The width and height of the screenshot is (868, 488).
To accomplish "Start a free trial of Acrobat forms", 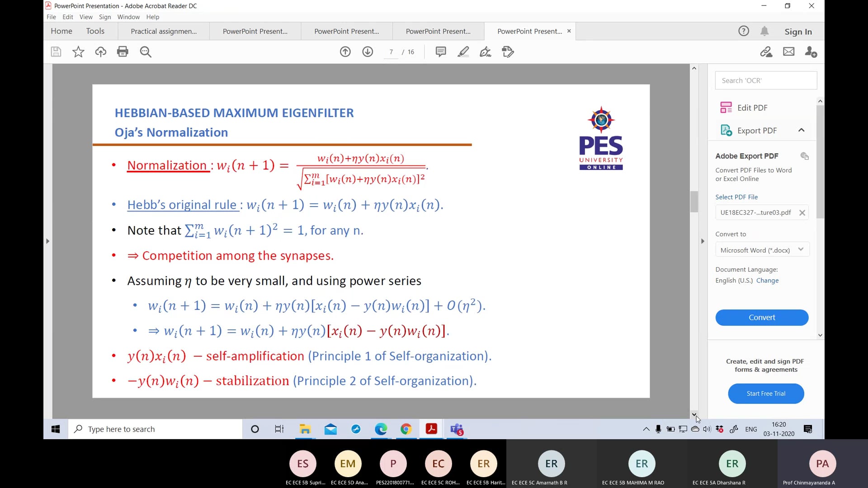I will click(766, 394).
